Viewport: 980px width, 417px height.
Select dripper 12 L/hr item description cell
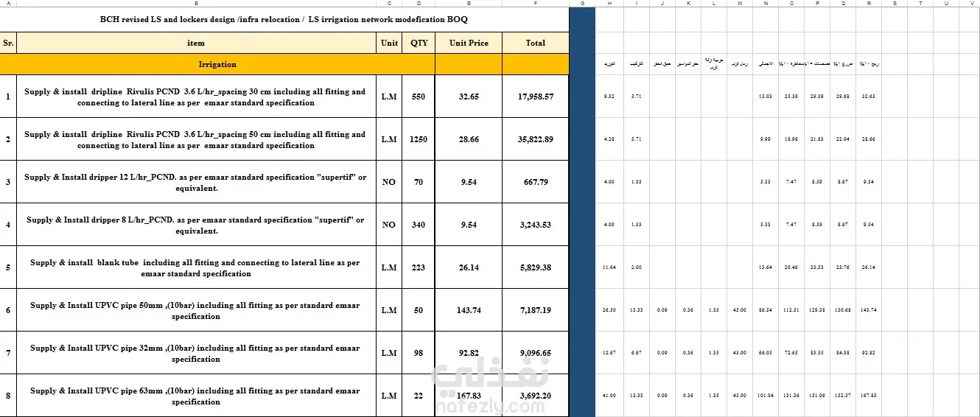pos(196,182)
